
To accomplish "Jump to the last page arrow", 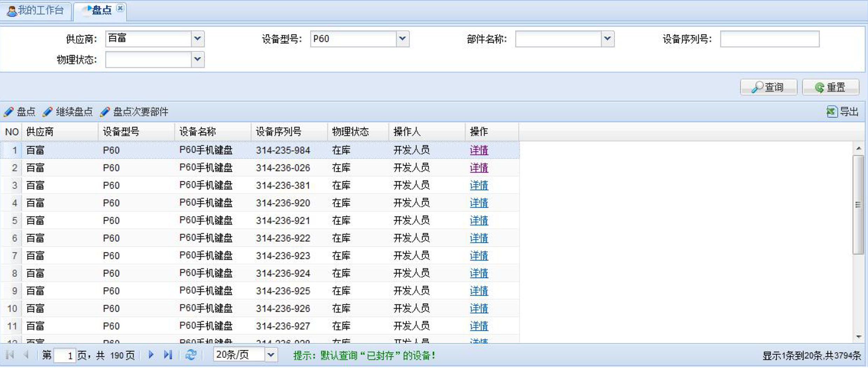I will (168, 355).
